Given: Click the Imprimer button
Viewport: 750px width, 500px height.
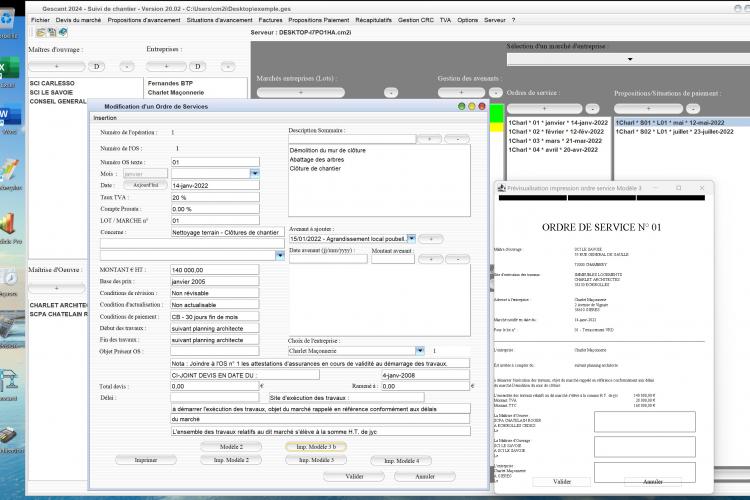Looking at the screenshot, I should pos(145,460).
